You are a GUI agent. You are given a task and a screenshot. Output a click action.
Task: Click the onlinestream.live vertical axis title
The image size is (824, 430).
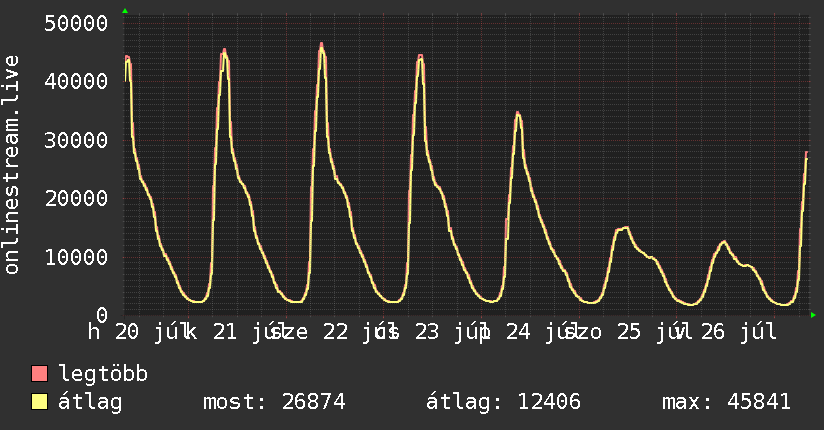11,165
